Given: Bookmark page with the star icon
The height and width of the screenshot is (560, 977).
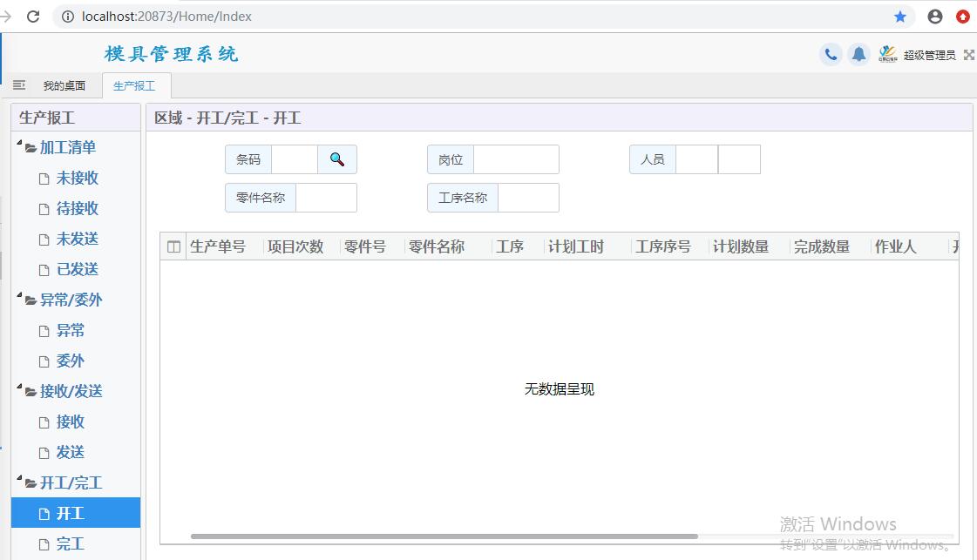Looking at the screenshot, I should pyautogui.click(x=900, y=17).
